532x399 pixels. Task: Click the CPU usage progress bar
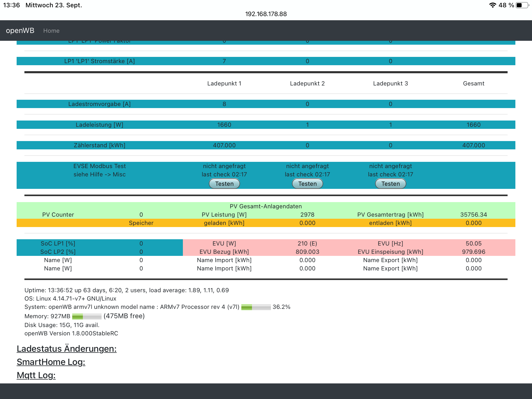tap(256, 307)
